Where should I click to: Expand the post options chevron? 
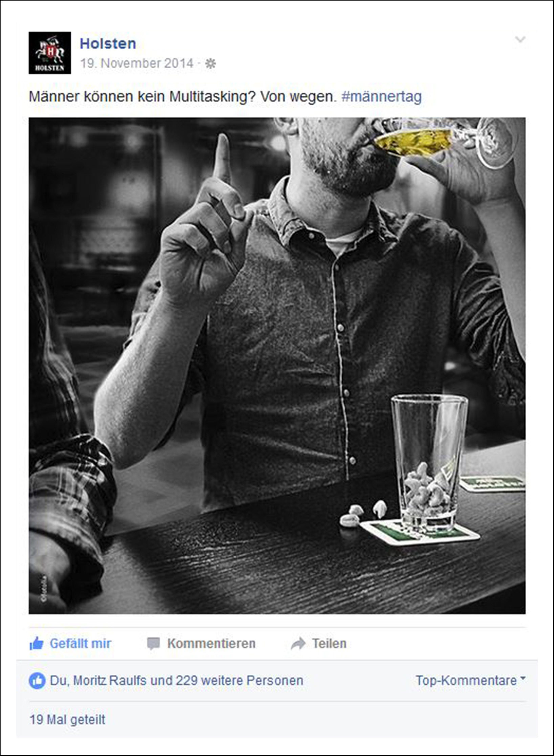(520, 39)
